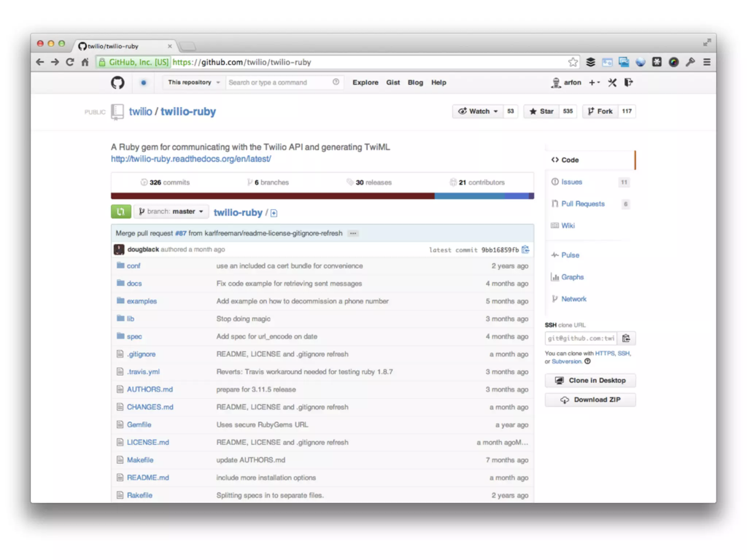The height and width of the screenshot is (560, 747).
Task: Bookmark the page with the star icon
Action: click(573, 62)
